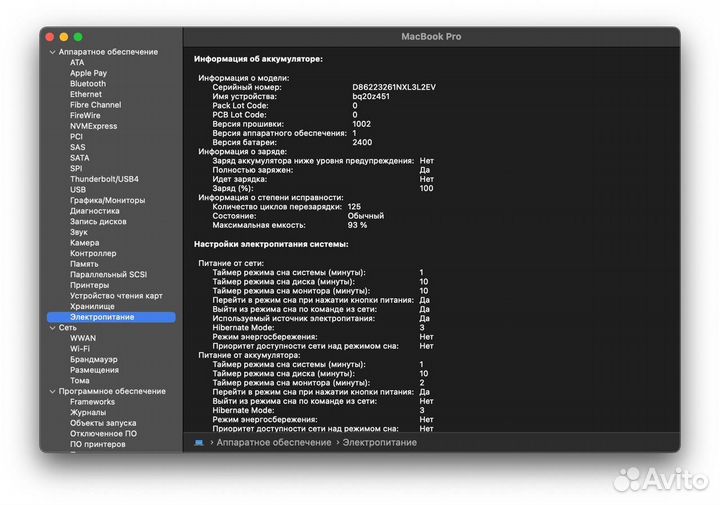Select FireWire in the sidebar
The image size is (720, 505).
coord(85,115)
